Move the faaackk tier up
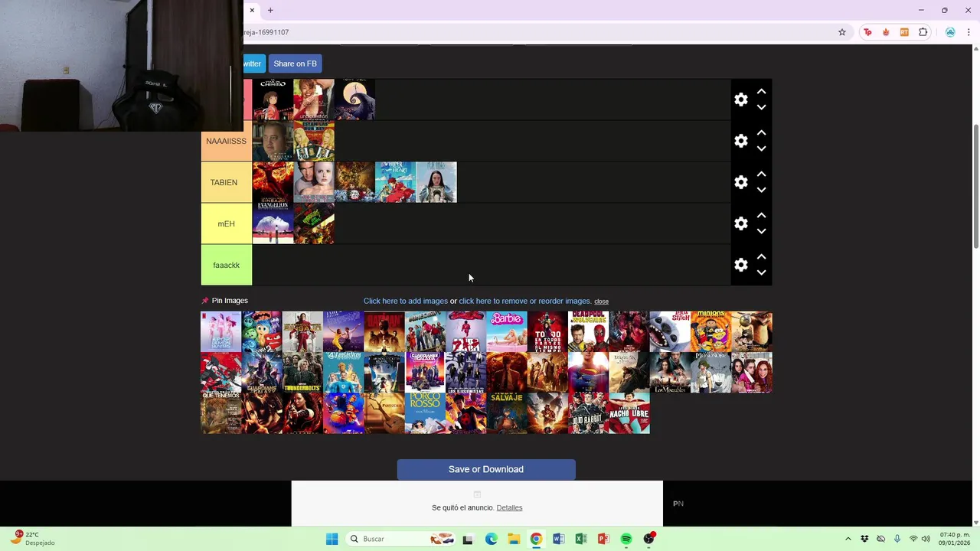980x551 pixels. pos(761,256)
